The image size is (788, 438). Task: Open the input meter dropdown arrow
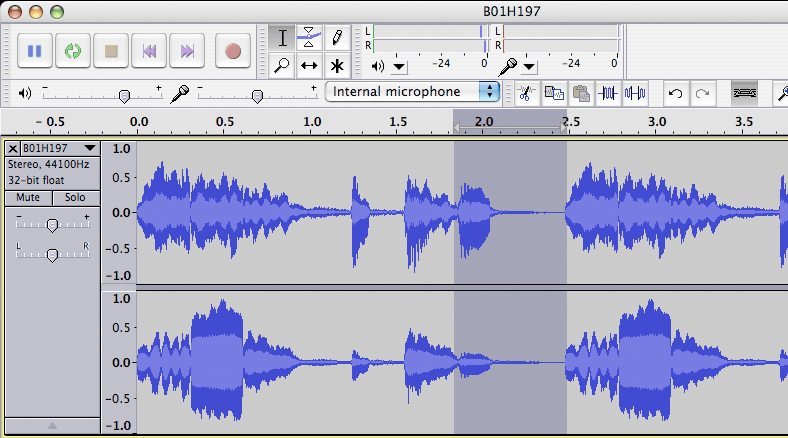(x=529, y=67)
